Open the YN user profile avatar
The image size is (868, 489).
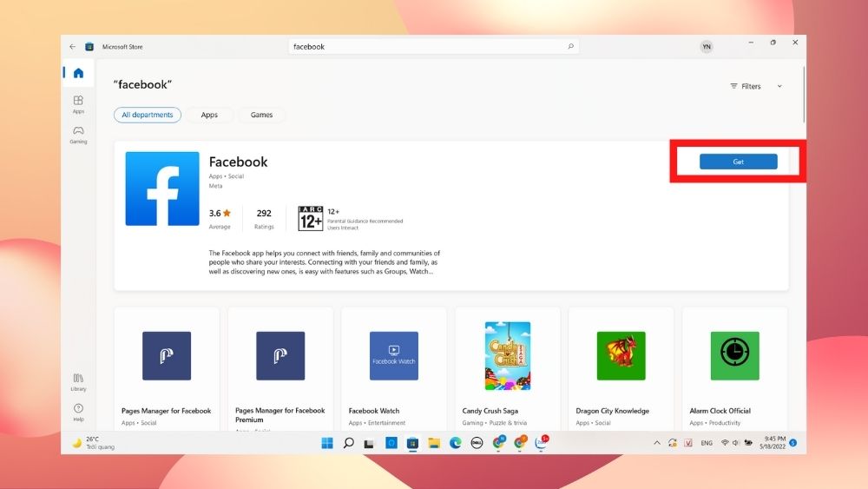pyautogui.click(x=706, y=47)
